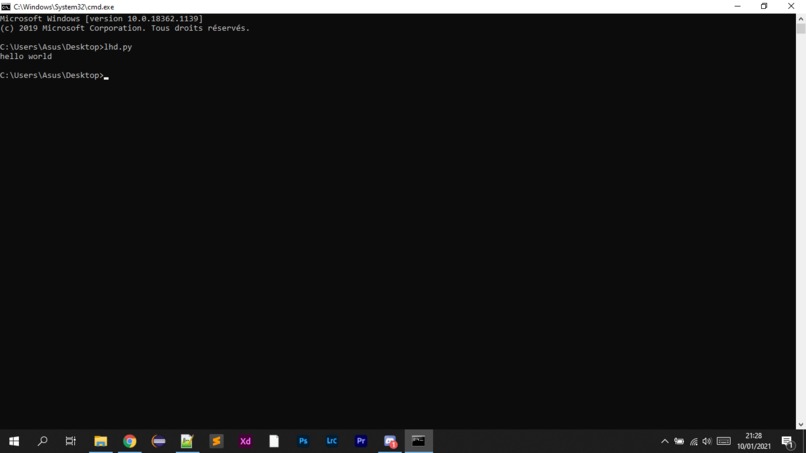Open Sublime Text from the taskbar

pos(216,441)
